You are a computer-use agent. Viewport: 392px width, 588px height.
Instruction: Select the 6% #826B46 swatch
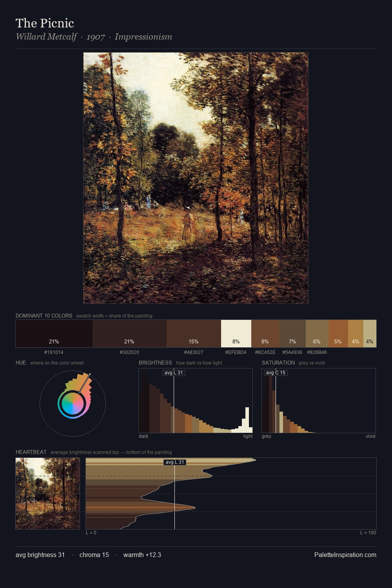click(x=317, y=334)
